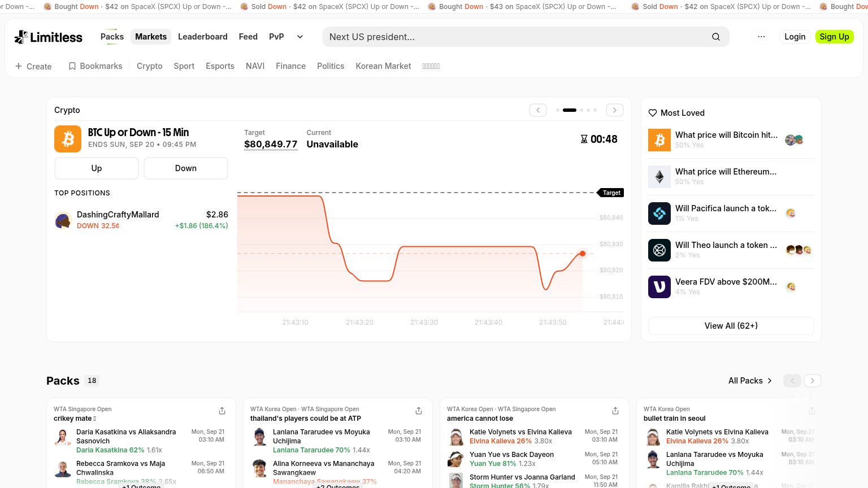
Task: Share the 'crikey mate' pack
Action: point(222,411)
